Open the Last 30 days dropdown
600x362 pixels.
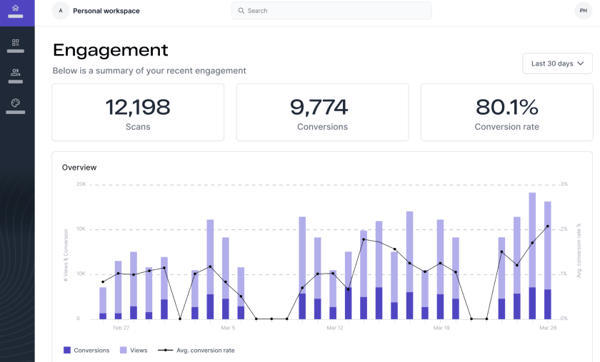pos(557,64)
